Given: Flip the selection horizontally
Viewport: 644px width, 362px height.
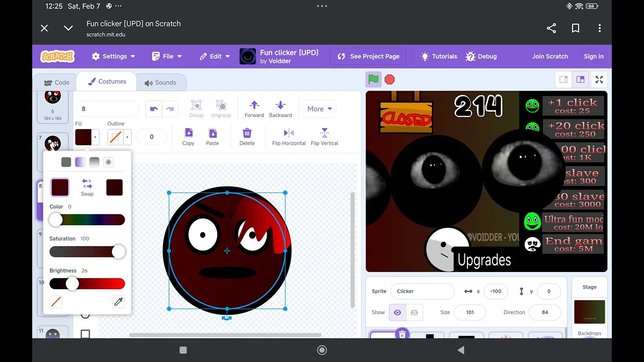Looking at the screenshot, I should coord(289,137).
